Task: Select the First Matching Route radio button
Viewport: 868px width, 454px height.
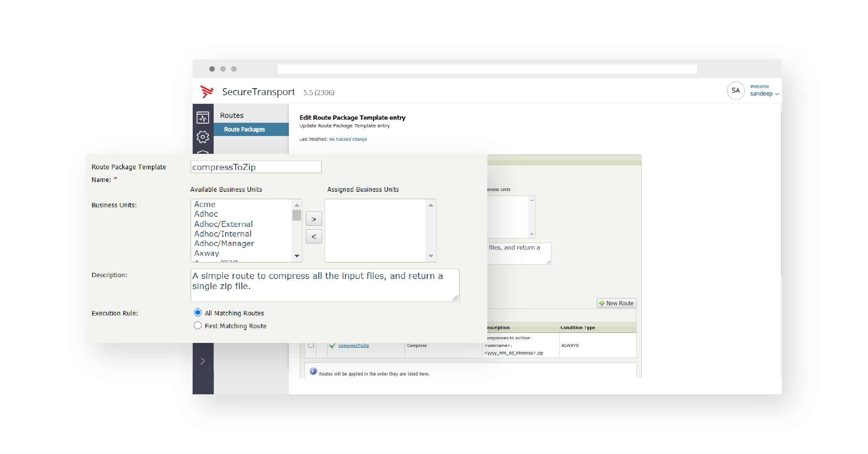Action: click(197, 325)
